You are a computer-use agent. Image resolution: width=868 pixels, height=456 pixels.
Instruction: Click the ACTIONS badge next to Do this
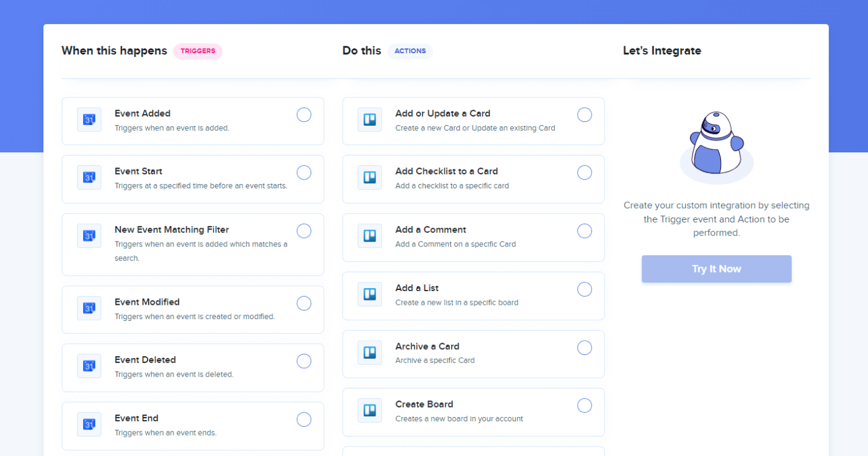tap(410, 51)
